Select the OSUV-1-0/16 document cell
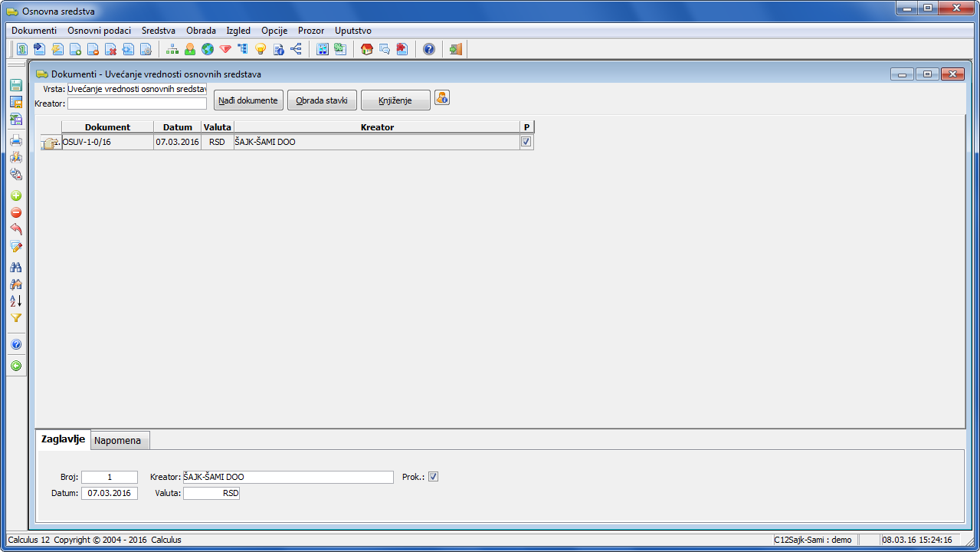 (107, 142)
